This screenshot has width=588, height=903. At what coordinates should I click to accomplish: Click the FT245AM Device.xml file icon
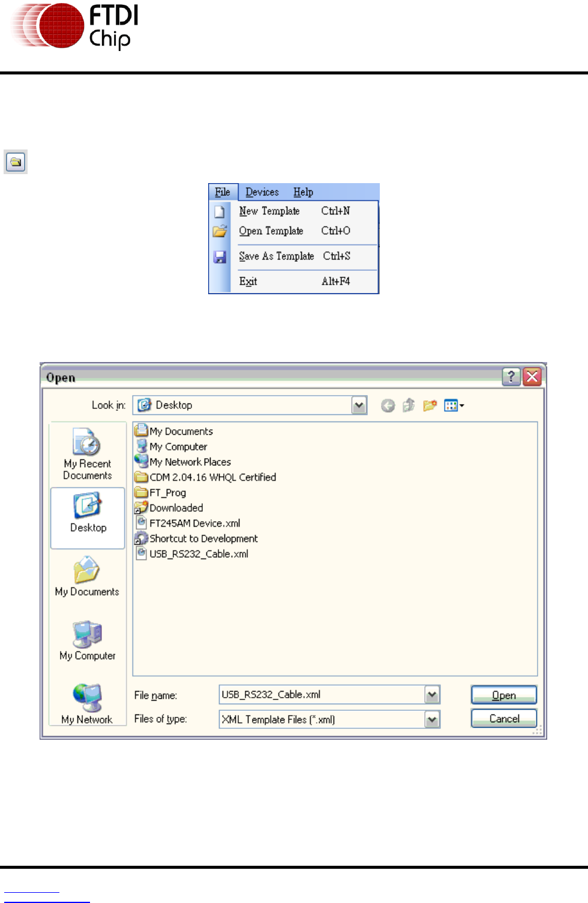(141, 523)
